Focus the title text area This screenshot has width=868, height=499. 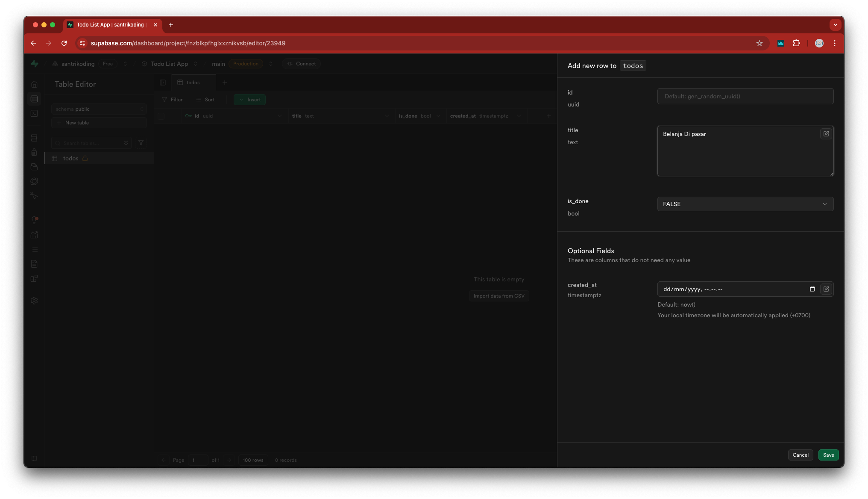tap(745, 151)
